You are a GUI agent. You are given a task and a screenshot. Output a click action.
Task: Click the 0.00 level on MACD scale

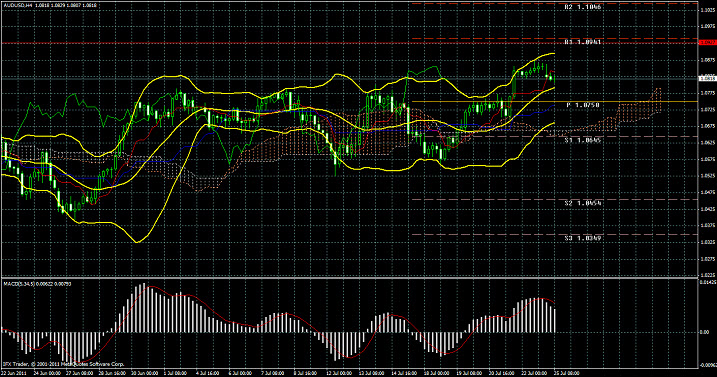705,333
